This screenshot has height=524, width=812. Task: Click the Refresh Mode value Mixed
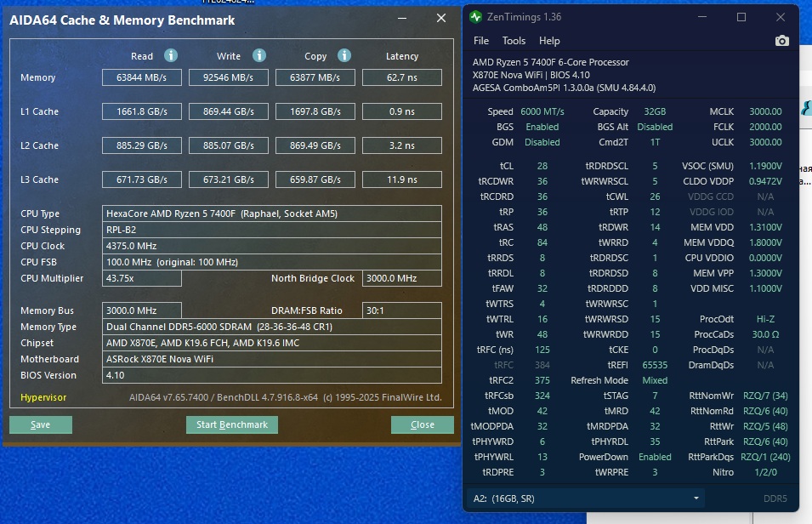coord(655,380)
